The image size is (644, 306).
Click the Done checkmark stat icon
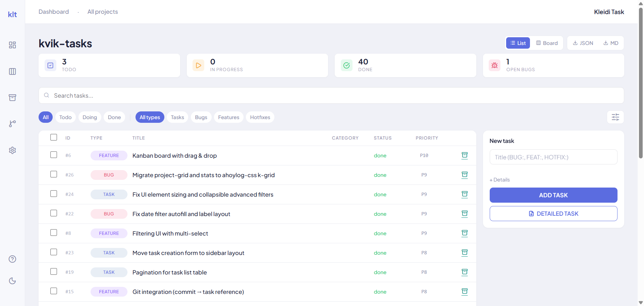click(x=346, y=65)
